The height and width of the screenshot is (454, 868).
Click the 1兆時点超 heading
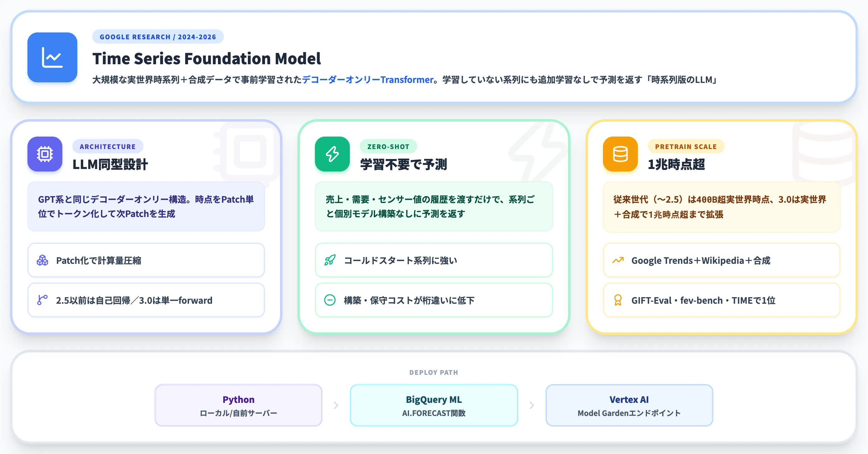pos(676,164)
